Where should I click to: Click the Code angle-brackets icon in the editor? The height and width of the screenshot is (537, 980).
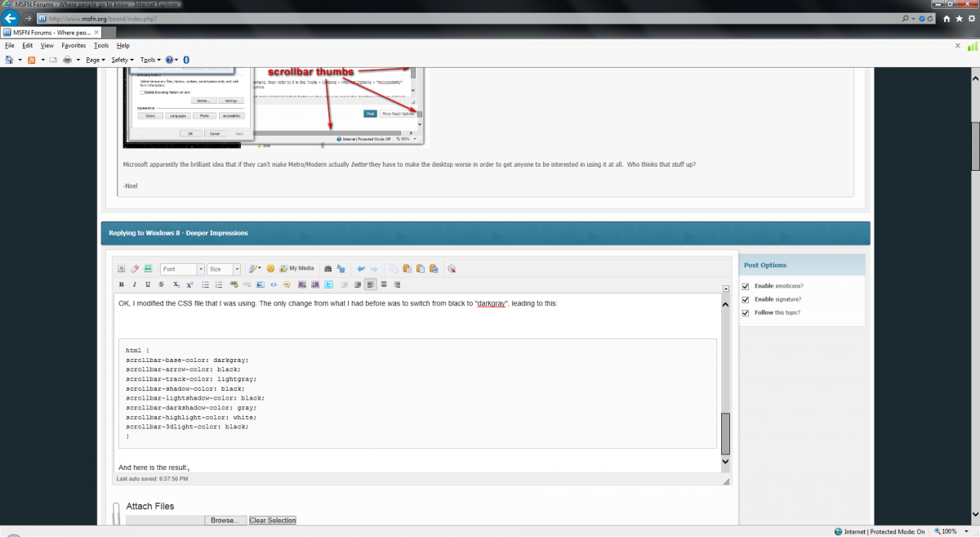pos(274,284)
